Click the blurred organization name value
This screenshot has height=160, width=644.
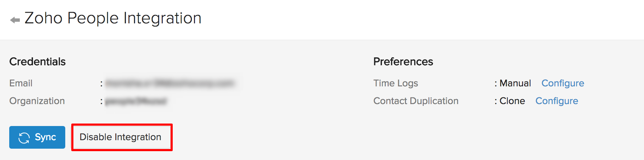(136, 101)
